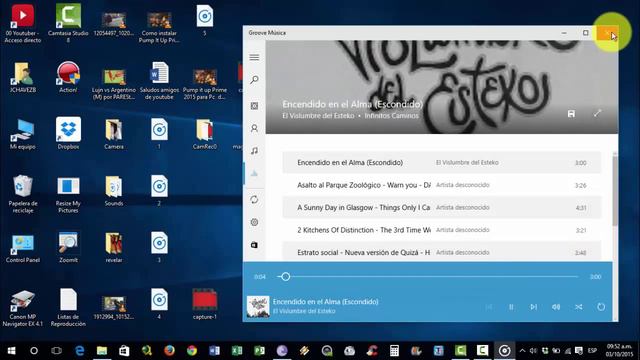Screen dimensions: 640x360
Task: Select the Sounds folder on desktop
Action: click(113, 190)
